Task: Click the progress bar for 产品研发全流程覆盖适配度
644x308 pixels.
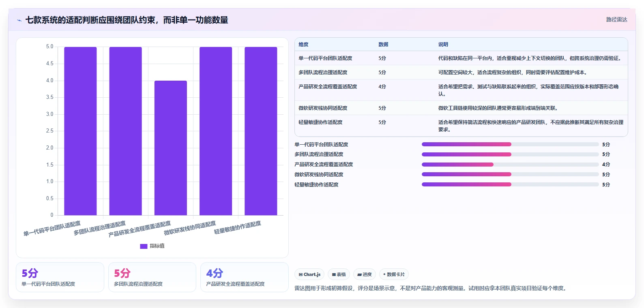Action: pyautogui.click(x=510, y=165)
